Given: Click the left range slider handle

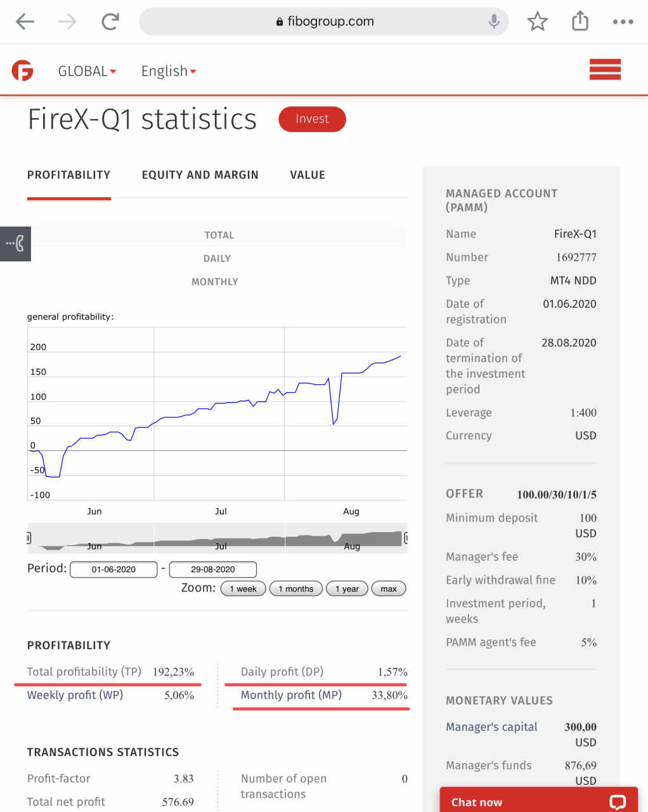Looking at the screenshot, I should click(29, 538).
